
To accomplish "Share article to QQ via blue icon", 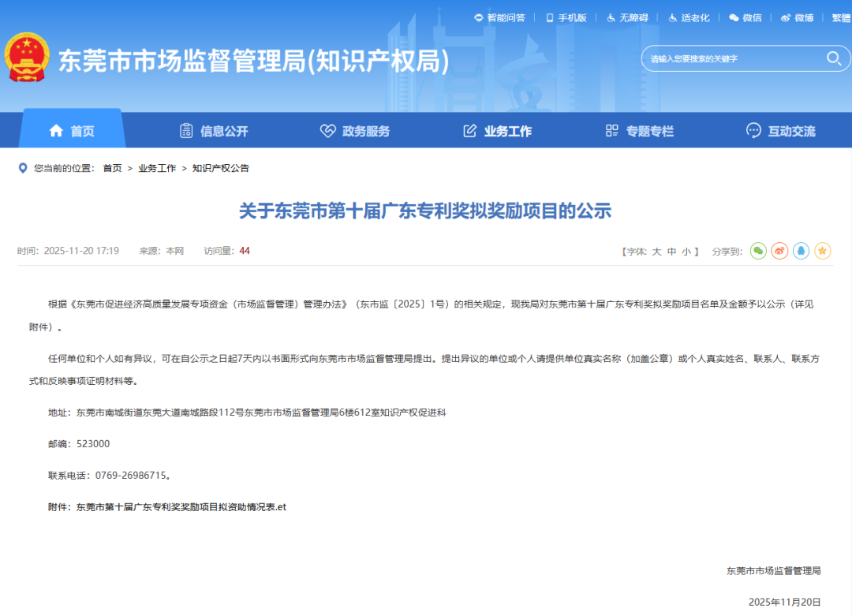I will pyautogui.click(x=801, y=251).
